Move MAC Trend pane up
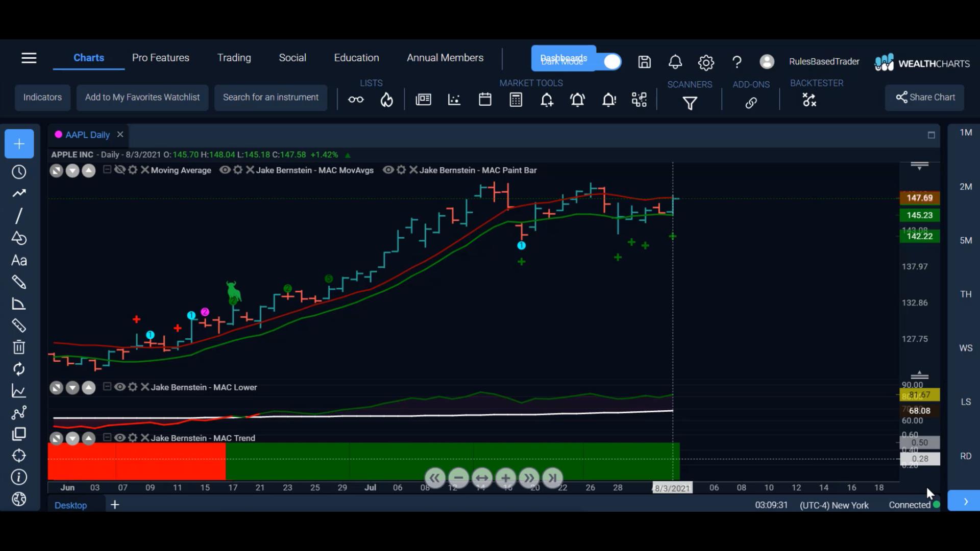This screenshot has width=980, height=551. (x=89, y=439)
